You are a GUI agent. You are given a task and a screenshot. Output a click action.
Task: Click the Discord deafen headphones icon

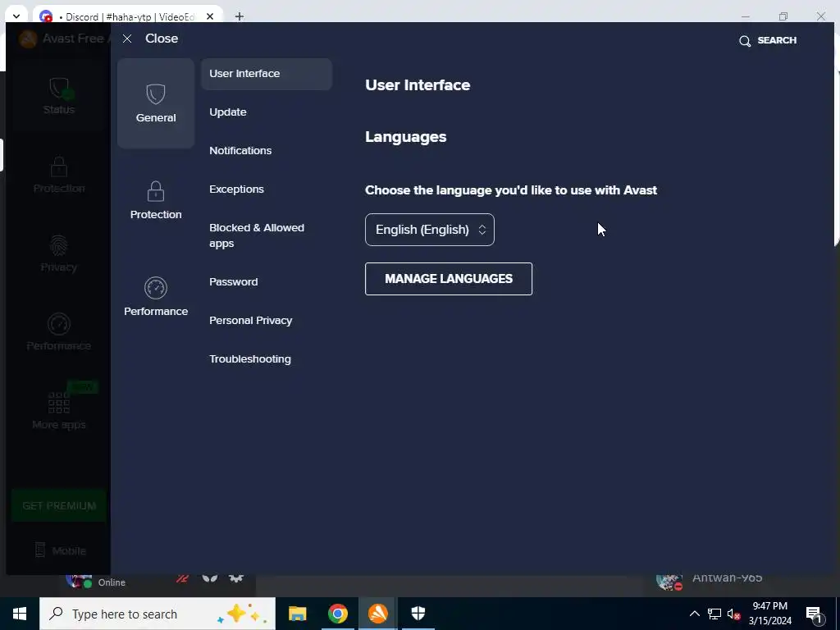(x=210, y=578)
